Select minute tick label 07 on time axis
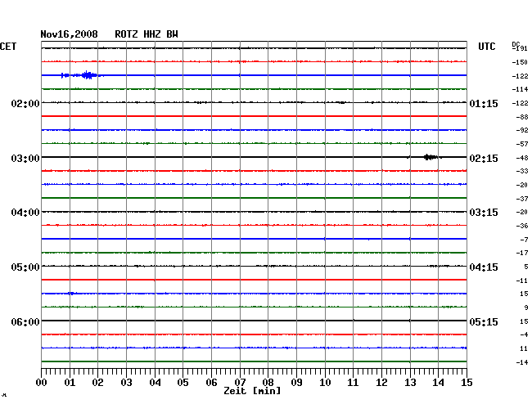Viewport: 532px width, 404px height. coord(240,382)
